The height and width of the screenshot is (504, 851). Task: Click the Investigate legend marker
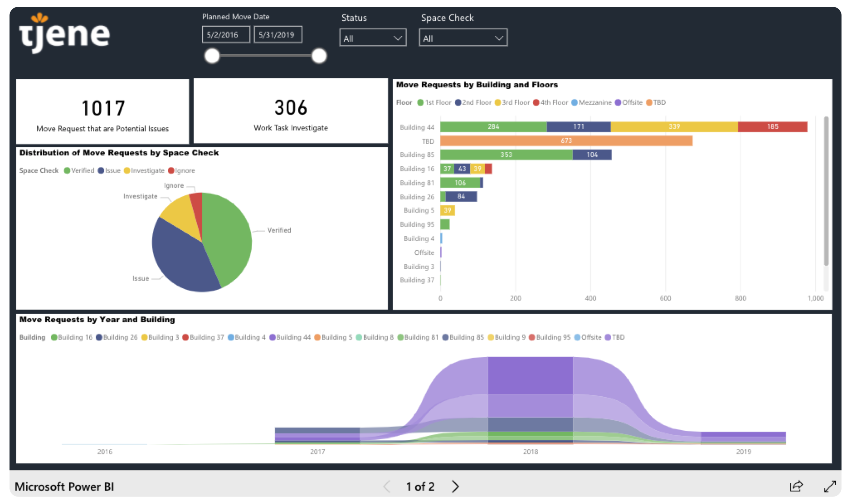pos(127,170)
